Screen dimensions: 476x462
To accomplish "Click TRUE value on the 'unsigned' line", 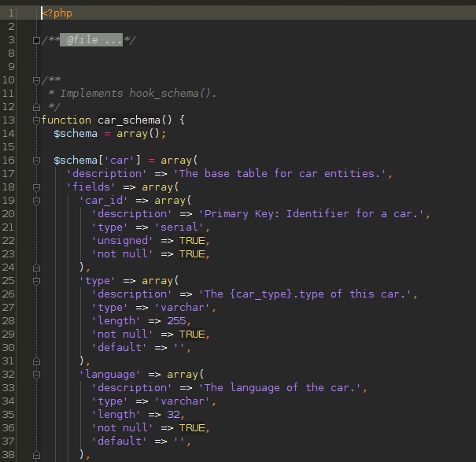I will pyautogui.click(x=192, y=241).
